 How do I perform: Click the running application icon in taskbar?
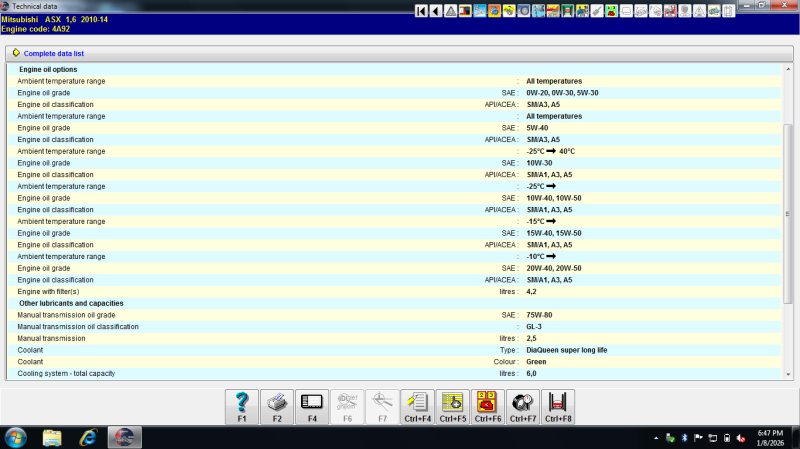pyautogui.click(x=124, y=438)
